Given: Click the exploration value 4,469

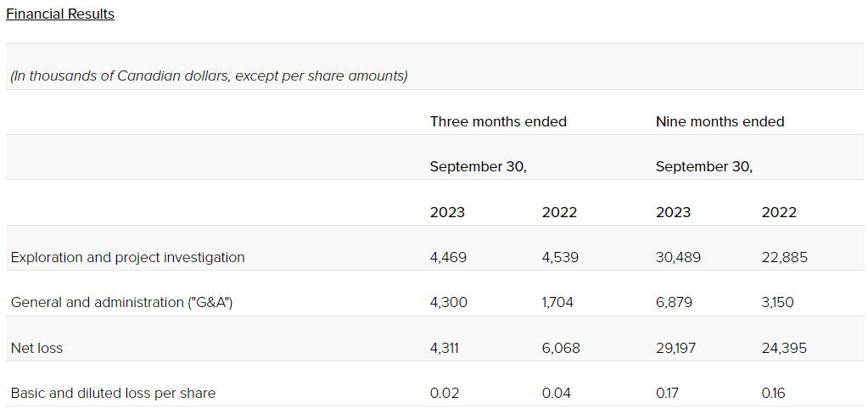Looking at the screenshot, I should click(449, 257).
